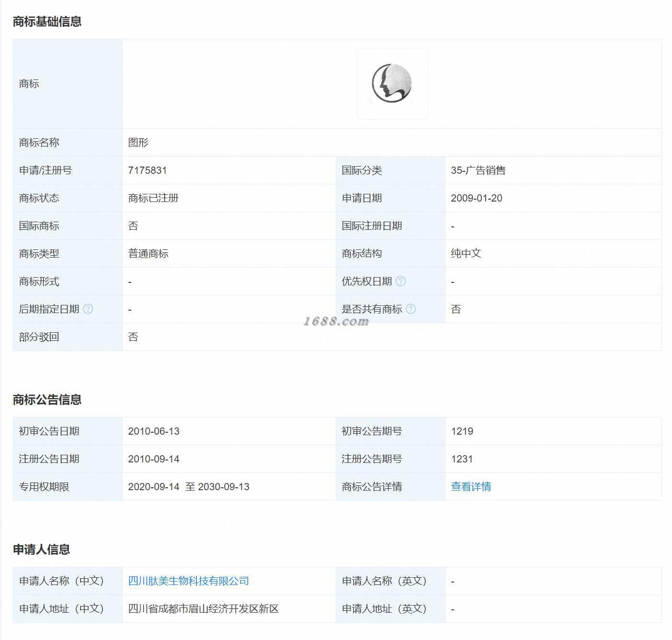Select preliminary announcement date 2010-06-13
The width and height of the screenshot is (672, 640).
click(x=154, y=431)
